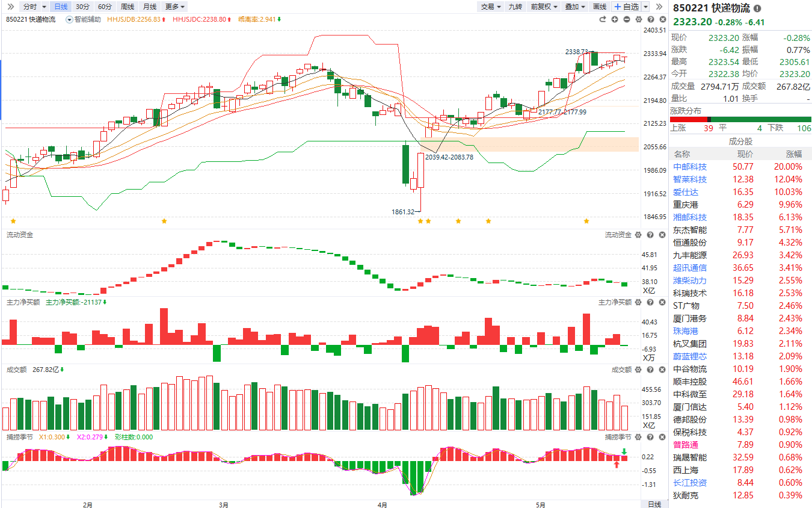812x508 pixels.
Task: Open 中邮科技 in the constituent list
Action: tap(690, 167)
